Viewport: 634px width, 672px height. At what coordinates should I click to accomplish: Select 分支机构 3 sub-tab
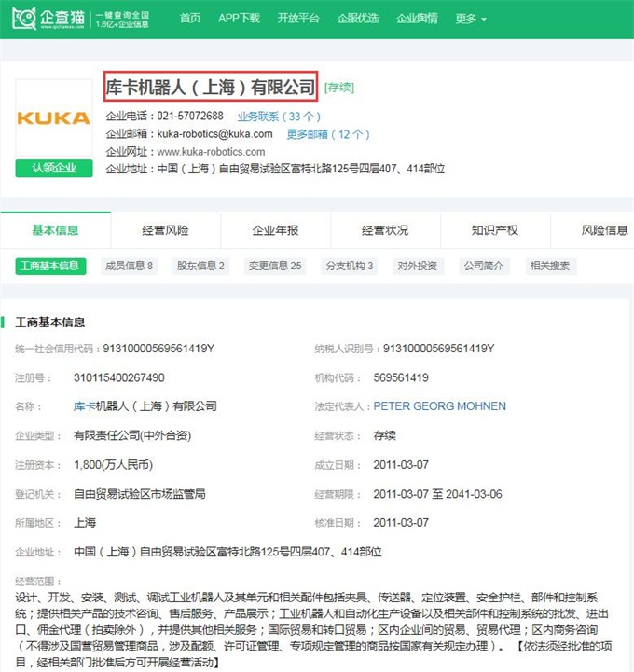(x=350, y=266)
